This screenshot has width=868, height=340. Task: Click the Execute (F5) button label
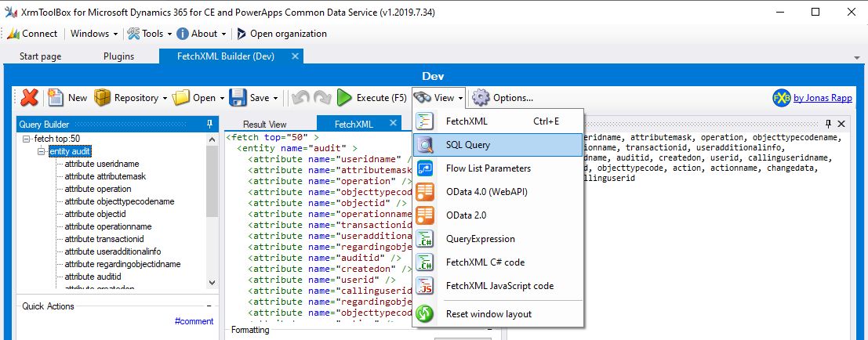pos(381,98)
